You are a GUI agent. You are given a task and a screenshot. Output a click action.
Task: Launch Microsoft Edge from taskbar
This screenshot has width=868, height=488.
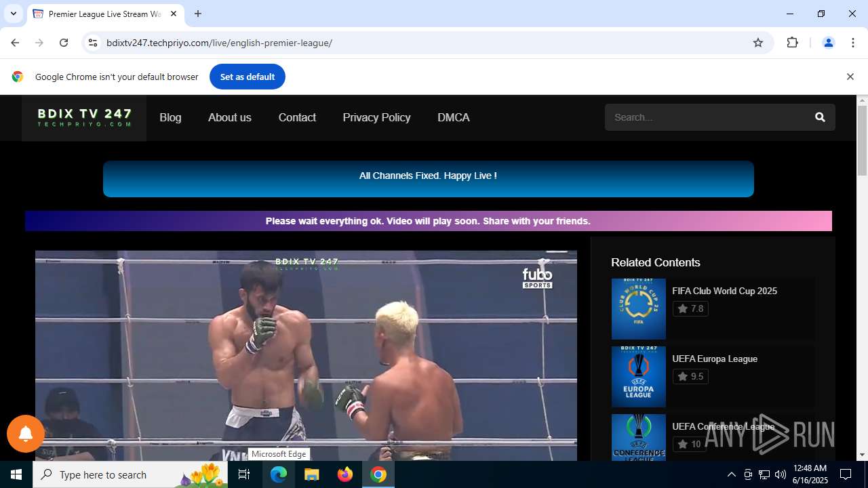point(279,474)
